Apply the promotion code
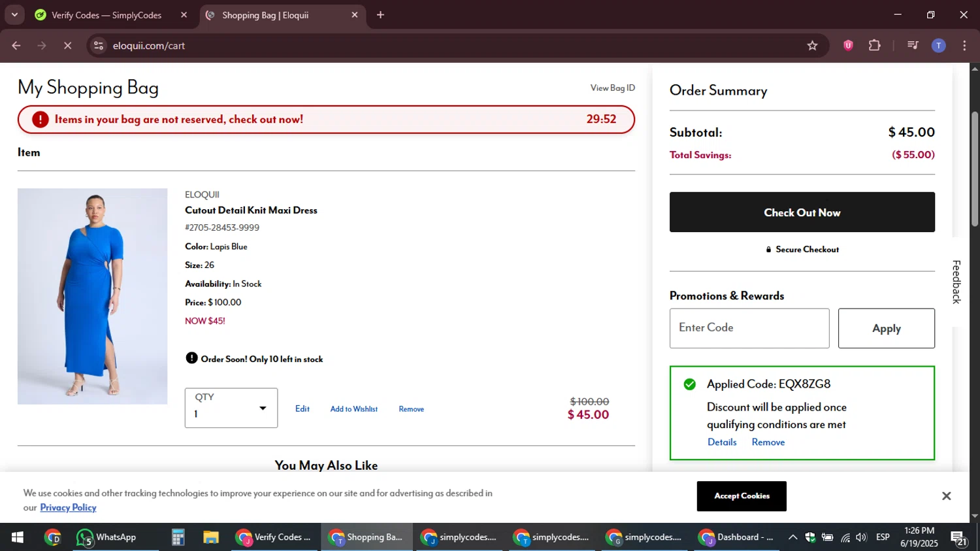980x551 pixels. pyautogui.click(x=886, y=328)
